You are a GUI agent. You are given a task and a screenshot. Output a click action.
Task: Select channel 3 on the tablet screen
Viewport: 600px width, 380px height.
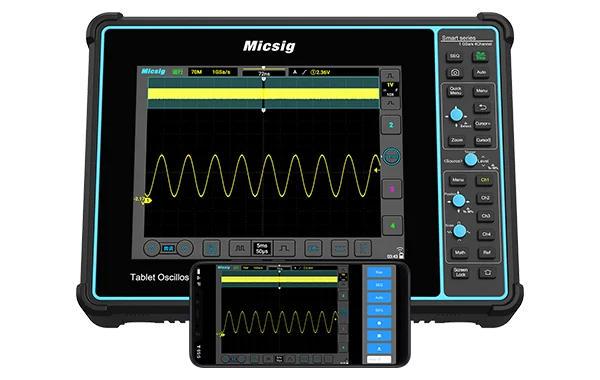pyautogui.click(x=392, y=189)
